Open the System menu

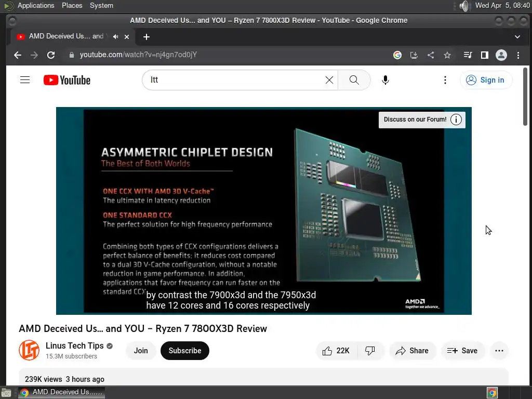(x=101, y=5)
